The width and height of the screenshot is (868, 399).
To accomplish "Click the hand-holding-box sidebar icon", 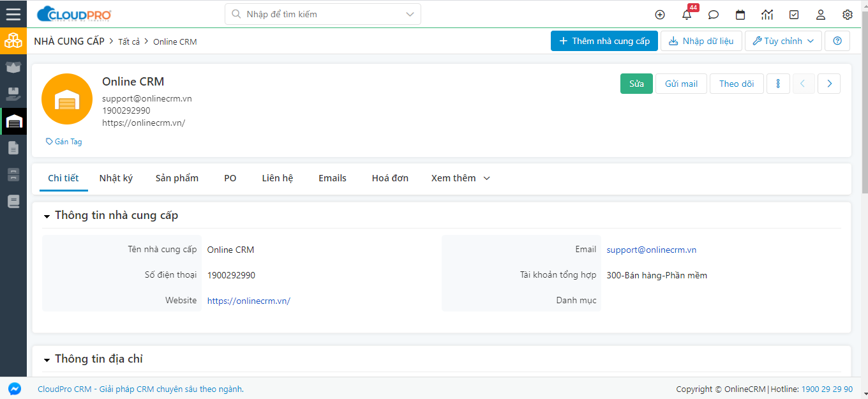I will coord(13,94).
